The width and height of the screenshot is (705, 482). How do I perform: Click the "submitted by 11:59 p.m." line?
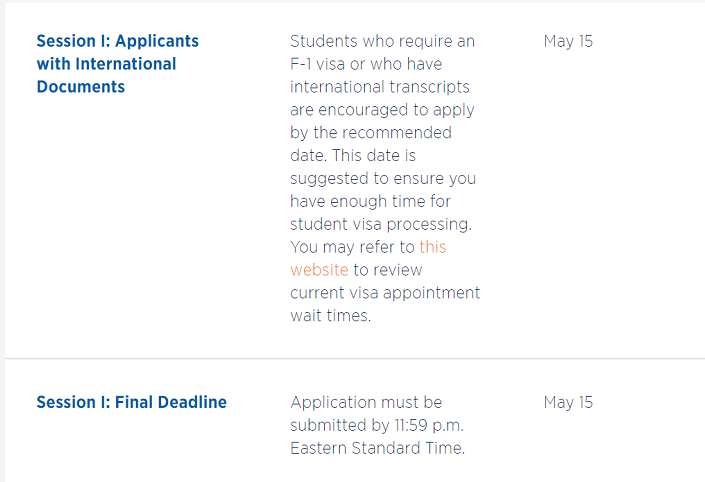click(x=377, y=425)
